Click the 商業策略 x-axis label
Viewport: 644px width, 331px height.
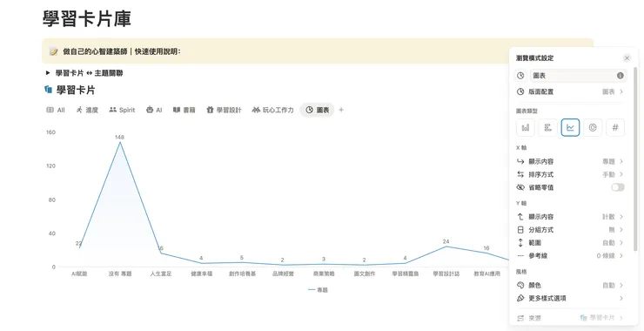click(324, 274)
